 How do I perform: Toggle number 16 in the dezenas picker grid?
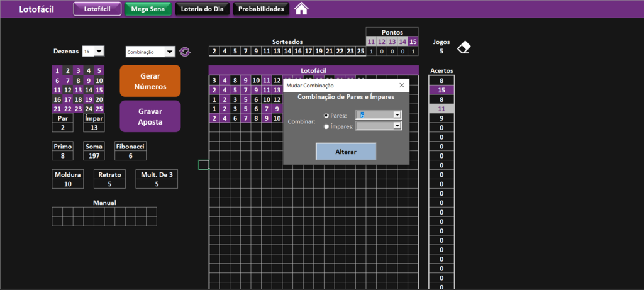coord(57,99)
